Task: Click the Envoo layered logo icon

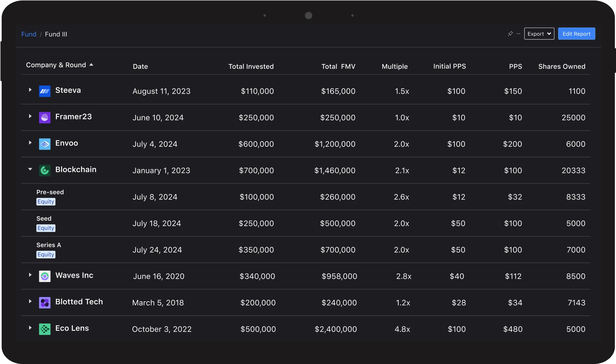Action: point(45,144)
